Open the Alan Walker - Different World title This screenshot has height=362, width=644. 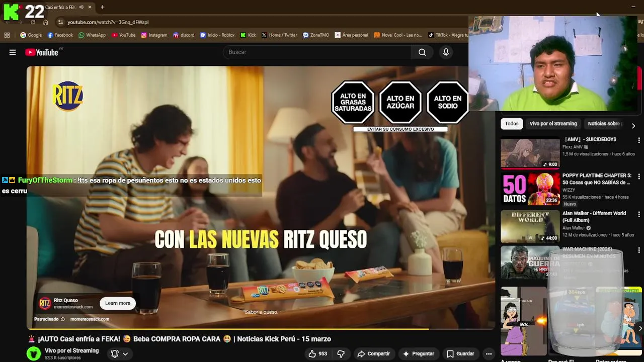(x=594, y=217)
